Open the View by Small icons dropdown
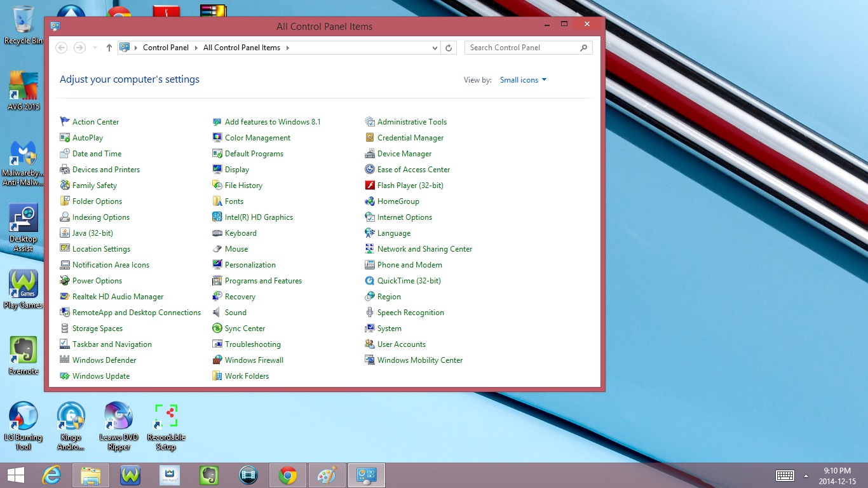Viewport: 868px width, 488px height. pos(523,80)
